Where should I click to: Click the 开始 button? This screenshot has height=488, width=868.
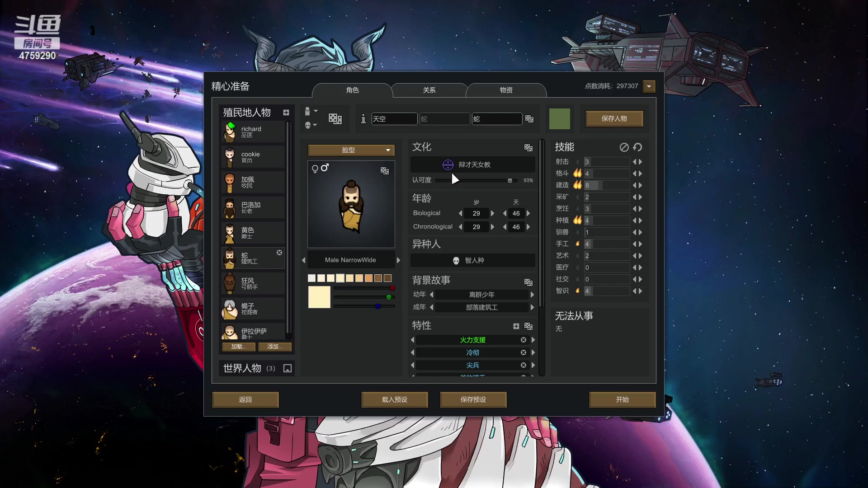(622, 399)
